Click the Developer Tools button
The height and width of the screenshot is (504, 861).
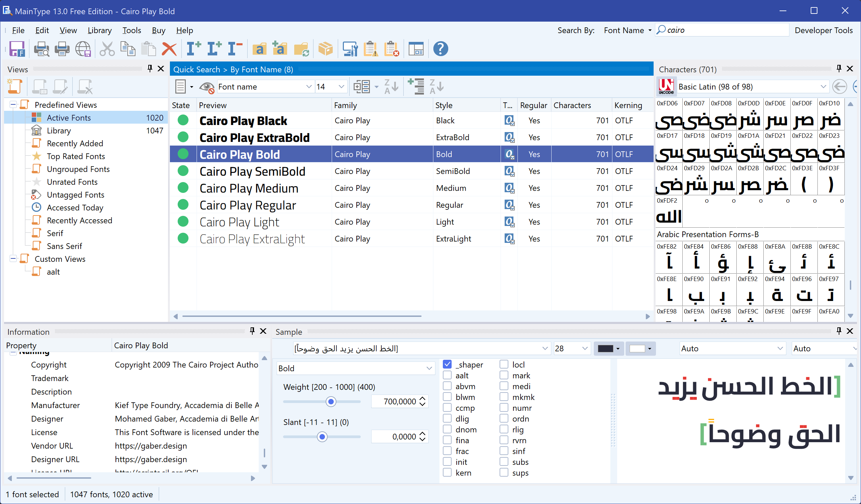coord(823,30)
